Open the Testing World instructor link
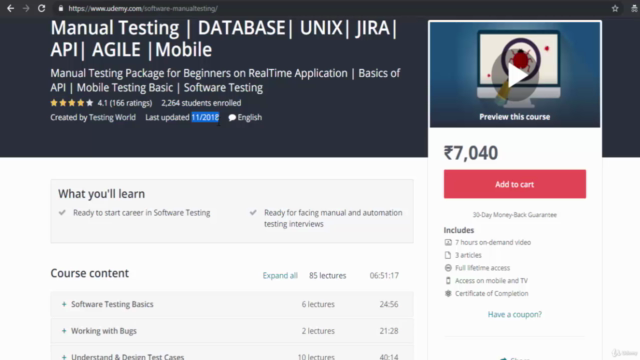Image resolution: width=640 pixels, height=360 pixels. (112, 118)
